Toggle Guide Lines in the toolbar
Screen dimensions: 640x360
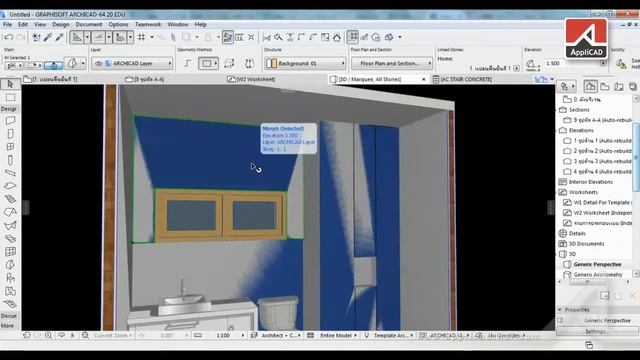tap(77, 37)
